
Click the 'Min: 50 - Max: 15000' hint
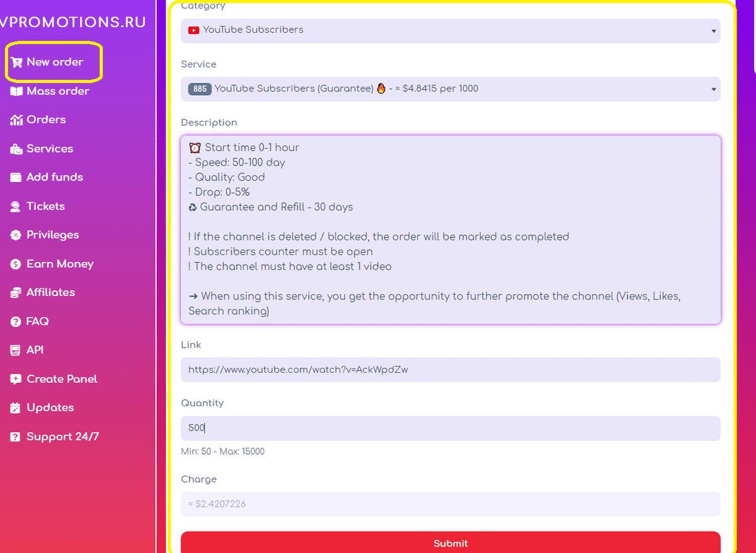coord(222,452)
